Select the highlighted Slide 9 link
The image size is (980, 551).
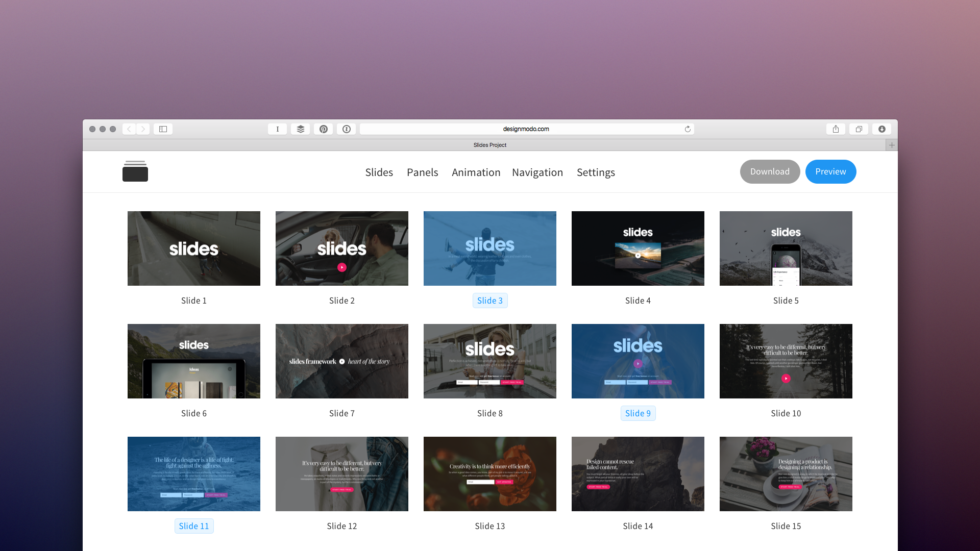(x=638, y=413)
